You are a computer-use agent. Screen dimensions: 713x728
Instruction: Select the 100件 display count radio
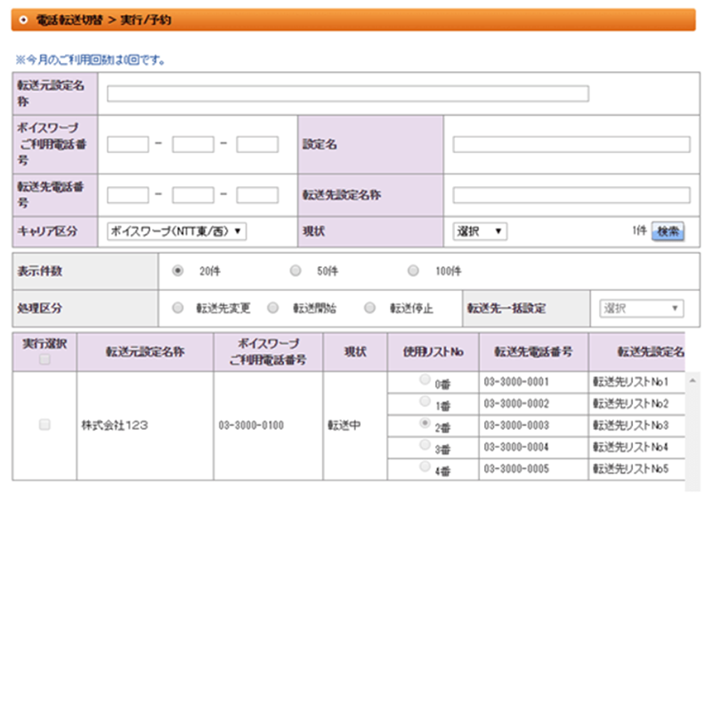413,271
